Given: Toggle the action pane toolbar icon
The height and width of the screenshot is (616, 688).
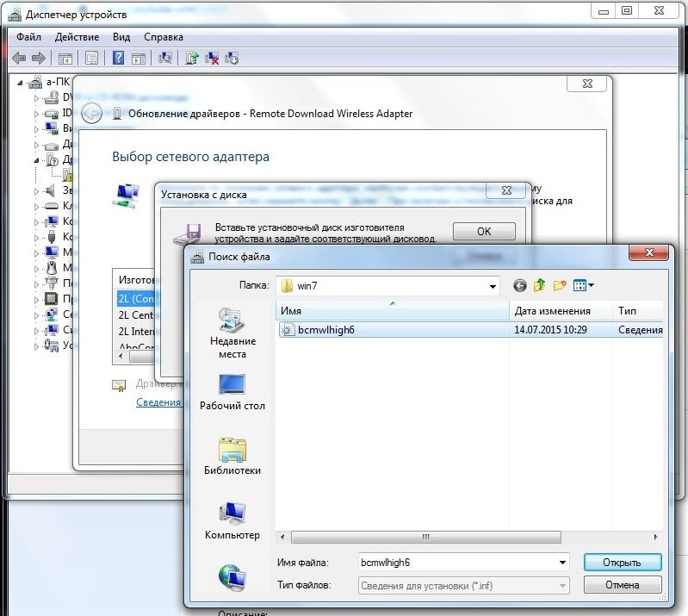Looking at the screenshot, I should [x=139, y=58].
